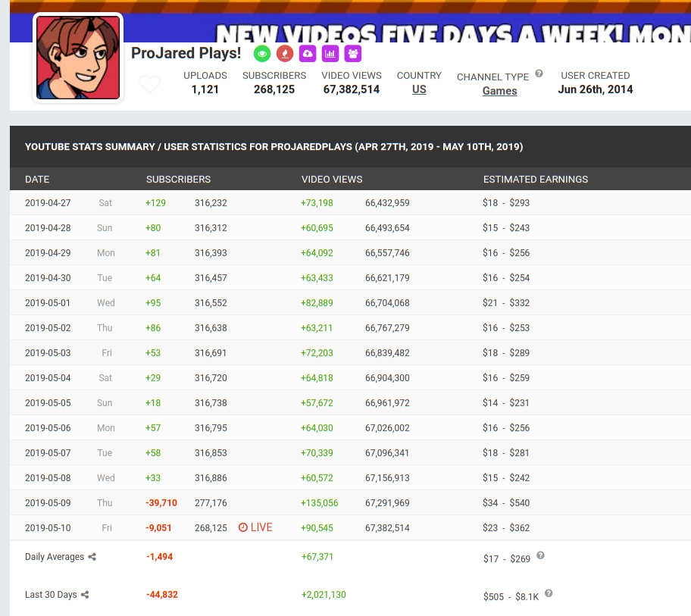Open help icon beside $17 - $269 earnings
The image size is (691, 616).
[x=541, y=555]
